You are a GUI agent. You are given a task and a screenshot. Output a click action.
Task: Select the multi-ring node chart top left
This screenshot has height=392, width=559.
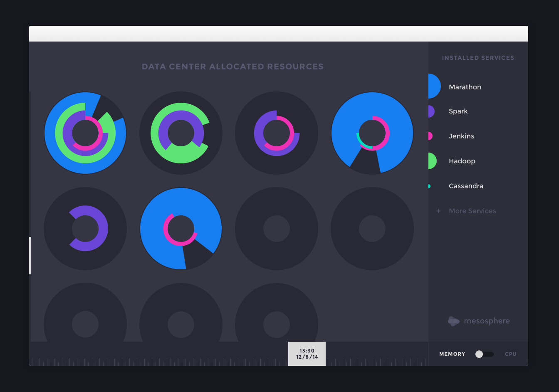[85, 133]
